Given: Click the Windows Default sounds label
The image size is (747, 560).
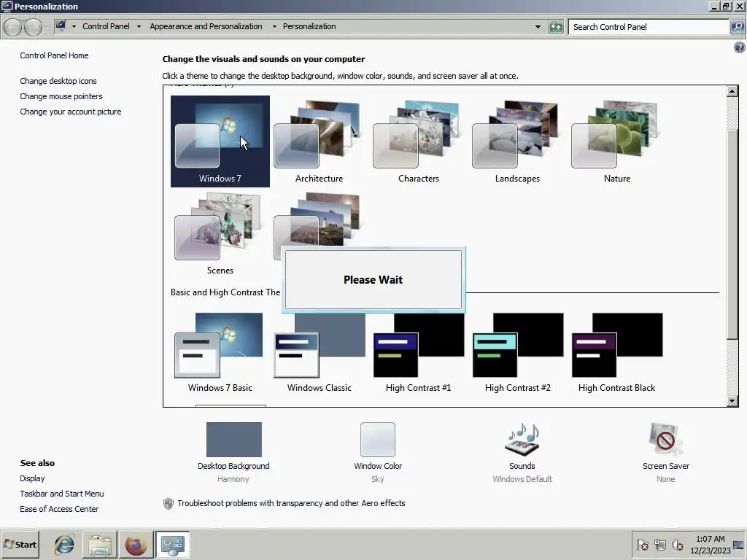Looking at the screenshot, I should pyautogui.click(x=522, y=479).
